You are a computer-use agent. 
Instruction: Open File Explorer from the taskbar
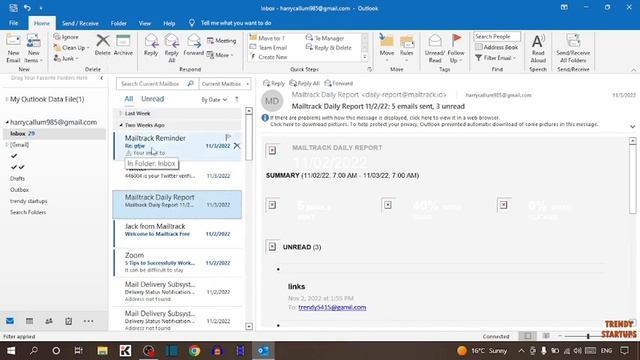click(x=102, y=351)
